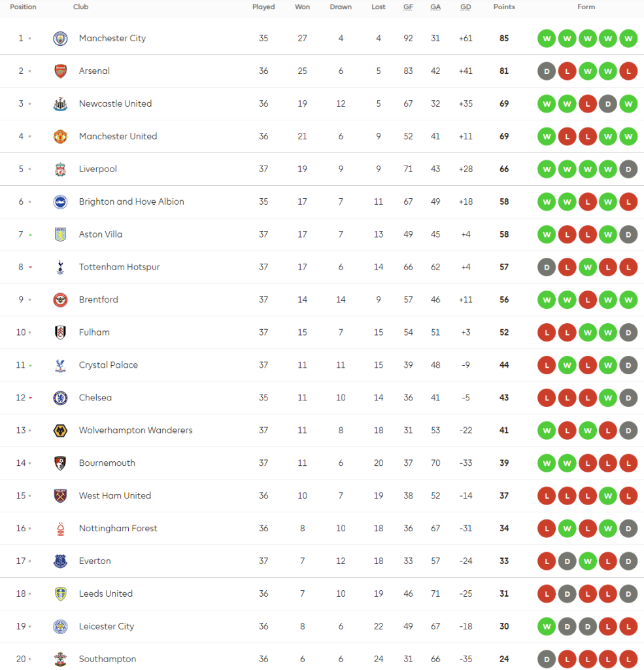
Task: Click the Liverpool club crest
Action: 60,169
